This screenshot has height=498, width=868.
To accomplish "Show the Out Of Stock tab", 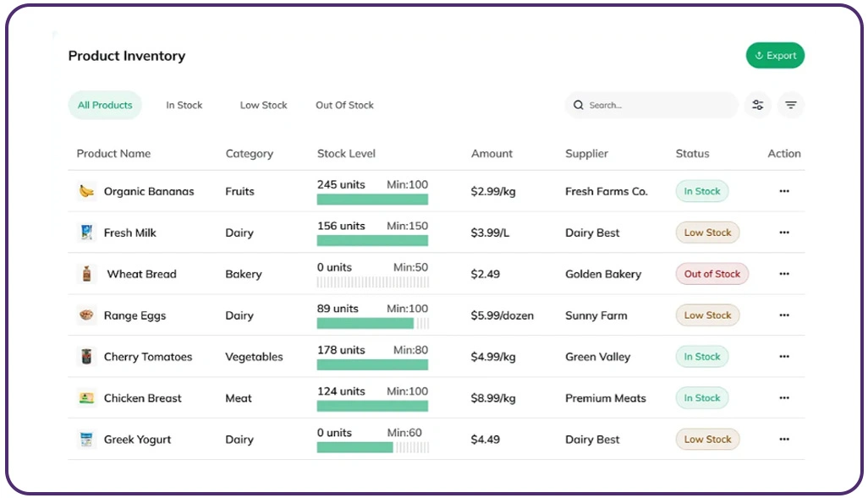I will [x=344, y=105].
